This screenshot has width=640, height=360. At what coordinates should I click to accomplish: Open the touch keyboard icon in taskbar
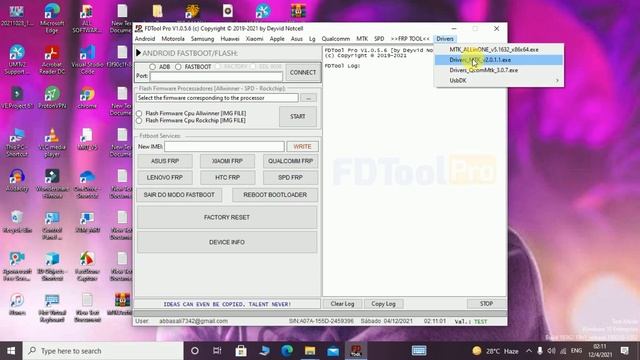point(419,351)
